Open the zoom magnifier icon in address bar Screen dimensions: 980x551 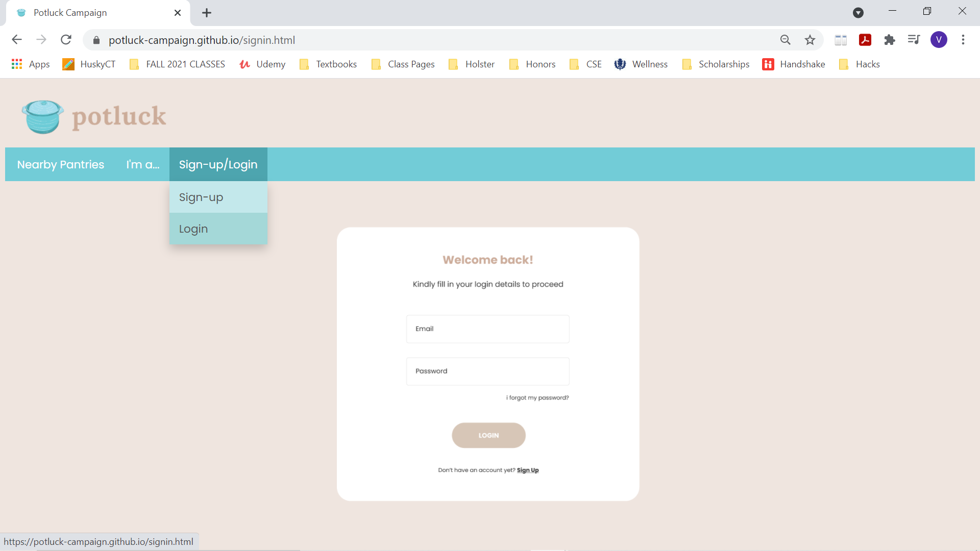[786, 40]
